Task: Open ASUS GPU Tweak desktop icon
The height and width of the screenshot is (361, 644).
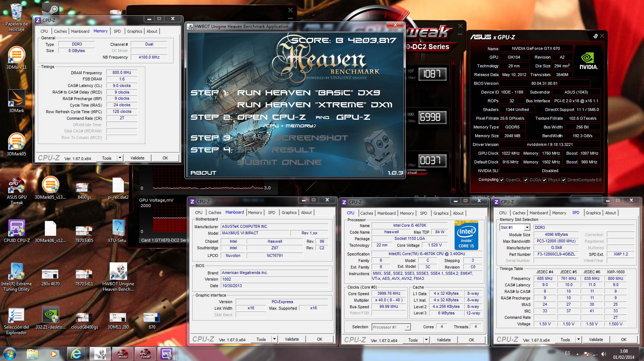Action: pyautogui.click(x=16, y=191)
